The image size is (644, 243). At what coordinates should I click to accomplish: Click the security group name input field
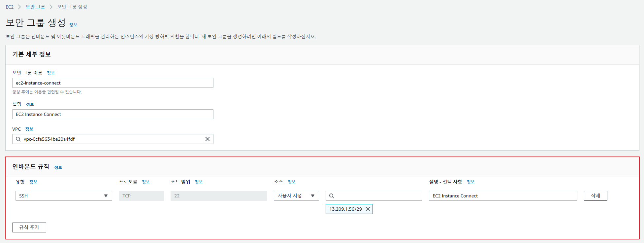pos(113,83)
